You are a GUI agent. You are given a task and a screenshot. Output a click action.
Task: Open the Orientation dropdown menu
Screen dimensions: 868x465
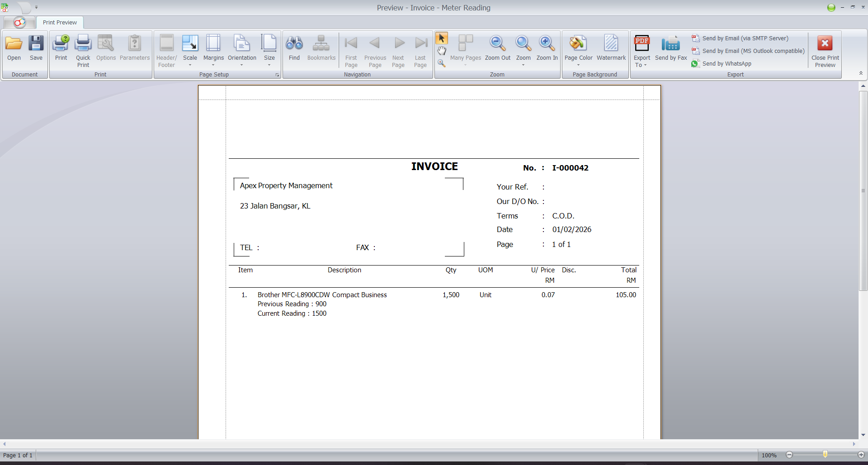coord(242,51)
